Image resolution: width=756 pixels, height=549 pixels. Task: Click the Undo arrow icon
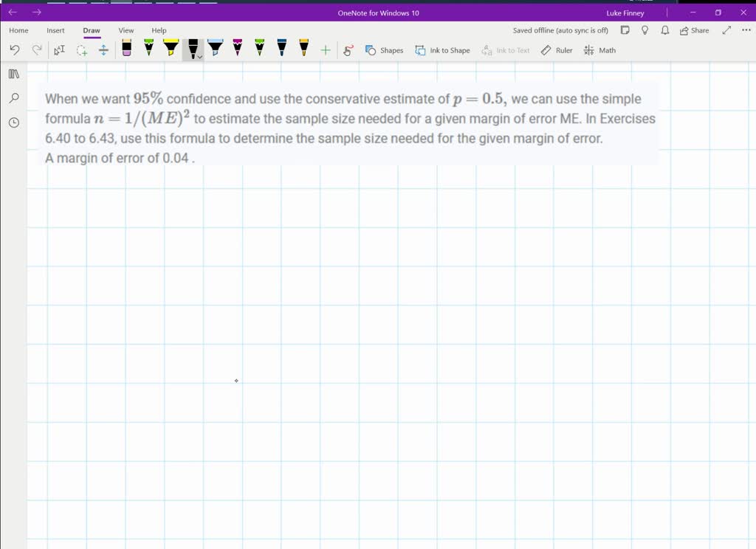coord(15,50)
